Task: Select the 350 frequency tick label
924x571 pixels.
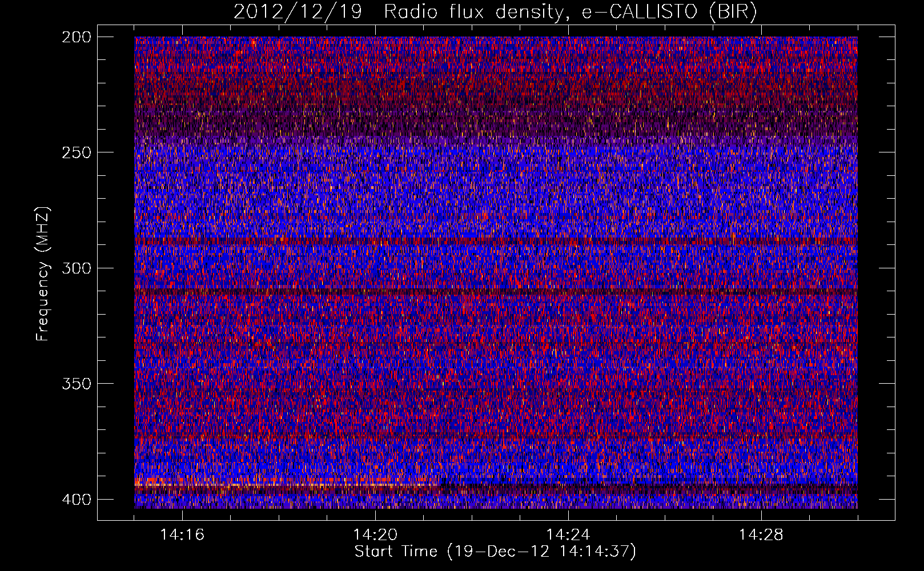Action: tap(76, 383)
